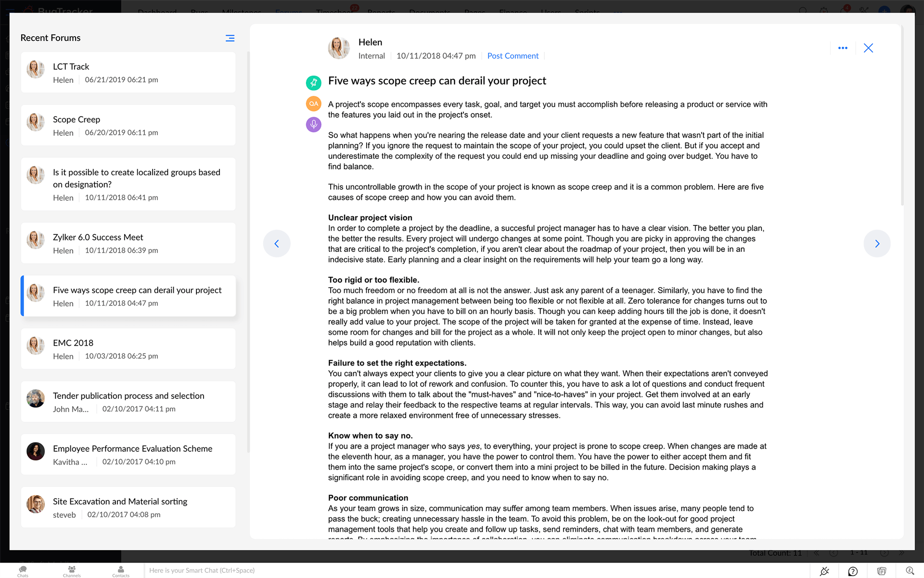Click the orange QA icon

point(314,104)
